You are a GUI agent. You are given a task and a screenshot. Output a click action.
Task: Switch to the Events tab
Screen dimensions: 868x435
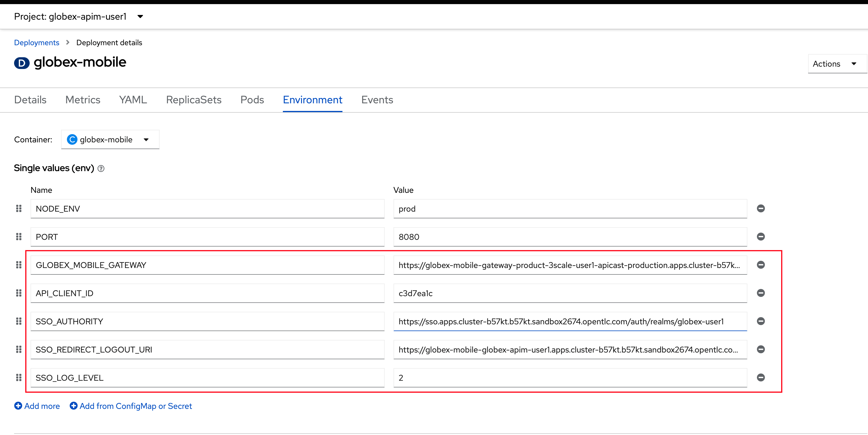377,100
